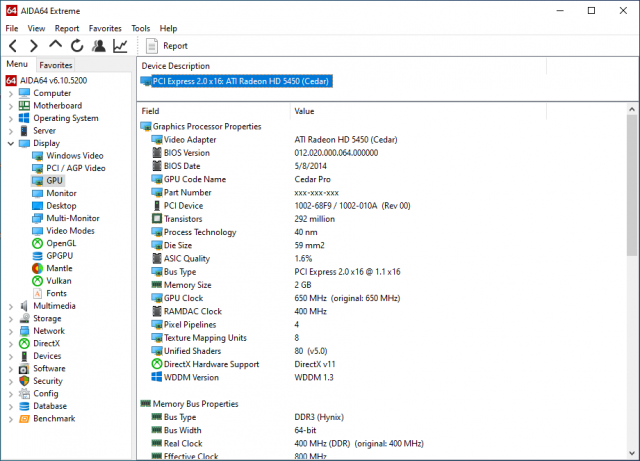Viewport: 640px width, 461px height.
Task: Open the Tools menu
Action: point(140,28)
